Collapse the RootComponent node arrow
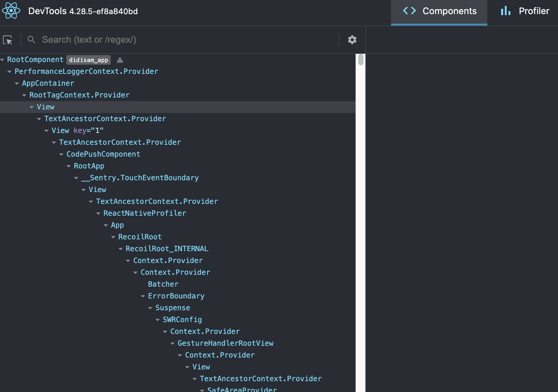 point(2,60)
